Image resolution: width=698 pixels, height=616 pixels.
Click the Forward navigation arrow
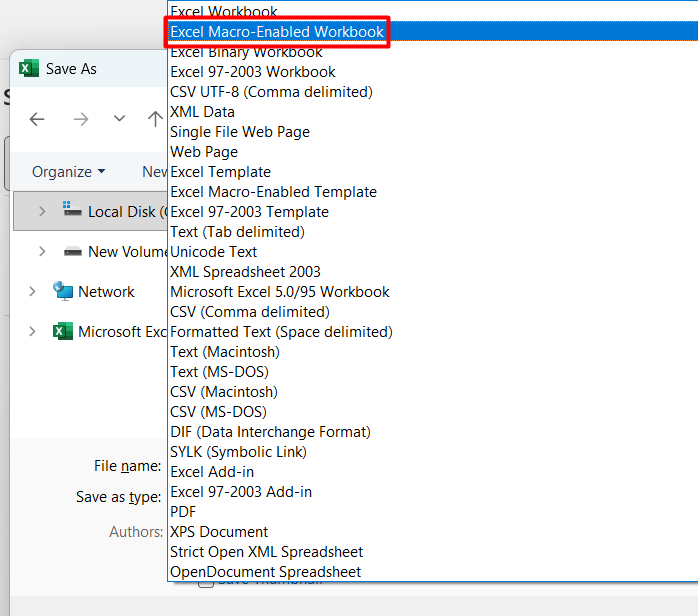[81, 119]
